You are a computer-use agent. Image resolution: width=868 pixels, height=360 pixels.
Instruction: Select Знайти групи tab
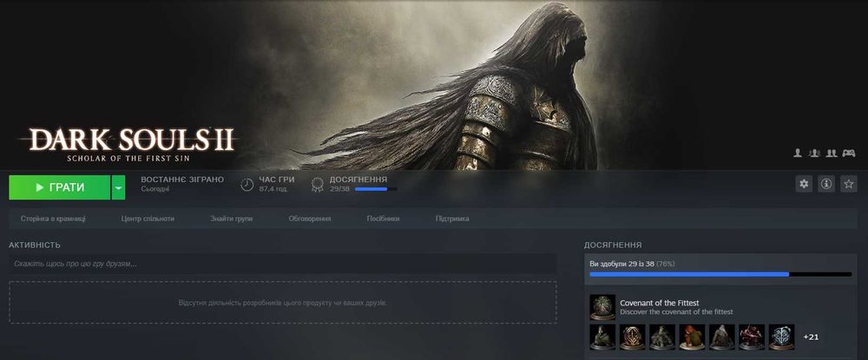pos(232,219)
